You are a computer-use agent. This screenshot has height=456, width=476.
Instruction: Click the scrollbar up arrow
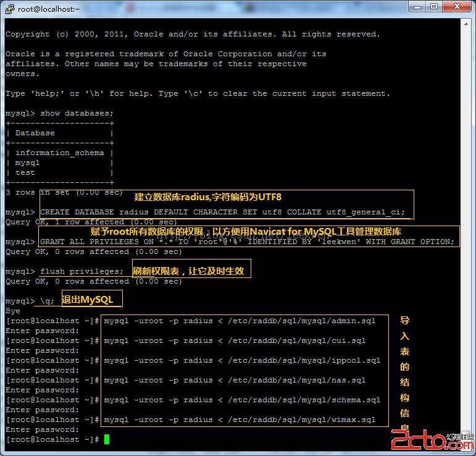(466, 23)
